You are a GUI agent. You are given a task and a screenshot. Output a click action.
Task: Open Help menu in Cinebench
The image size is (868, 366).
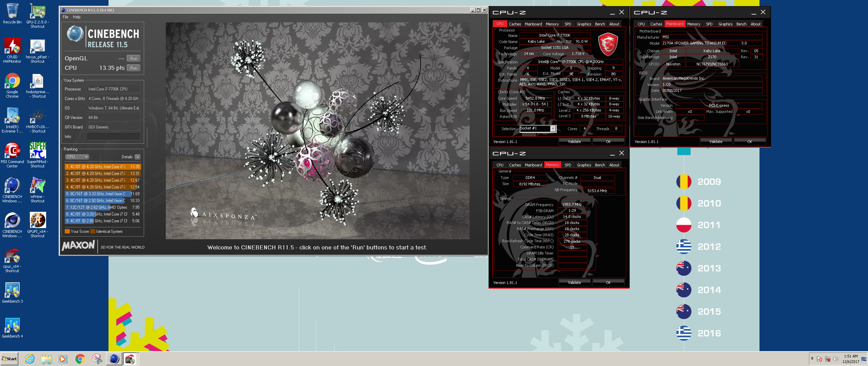[77, 17]
